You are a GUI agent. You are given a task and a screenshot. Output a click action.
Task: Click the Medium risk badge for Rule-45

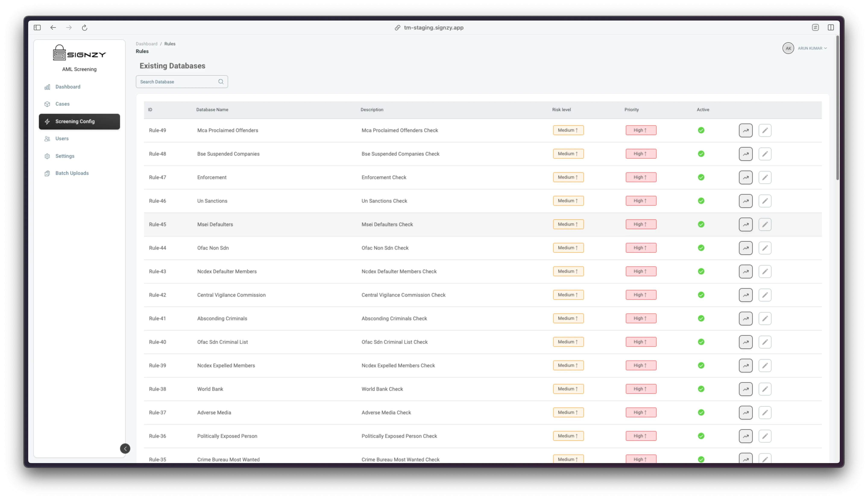(x=568, y=224)
